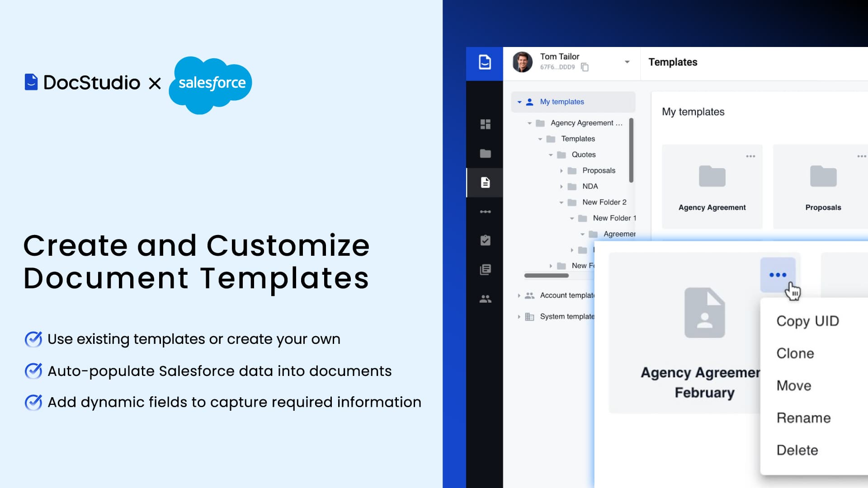Image resolution: width=868 pixels, height=488 pixels.
Task: Expand the Account templates section
Action: [x=519, y=296]
